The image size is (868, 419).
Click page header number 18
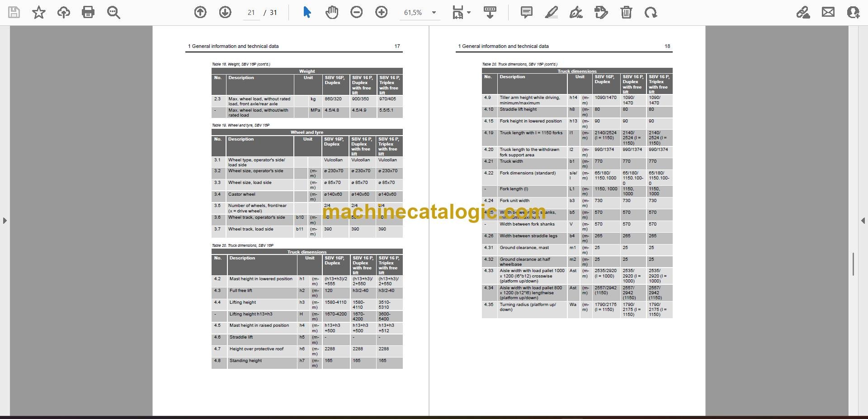667,46
